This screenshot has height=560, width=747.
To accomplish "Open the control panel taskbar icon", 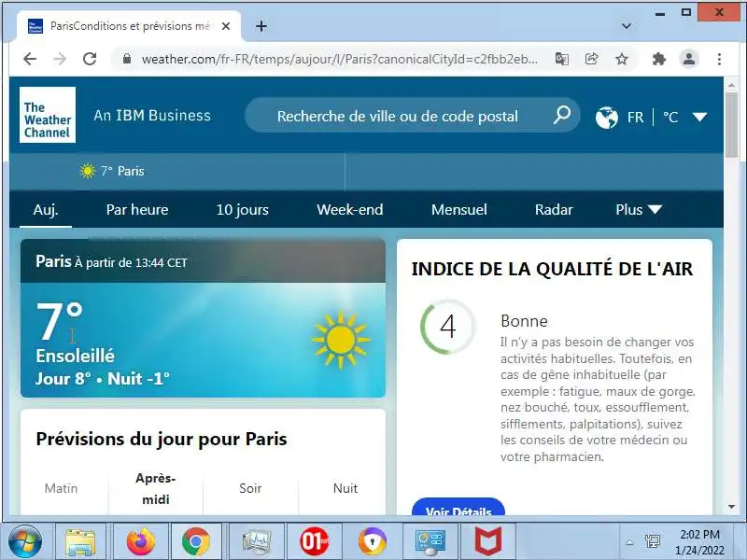I will click(x=430, y=541).
